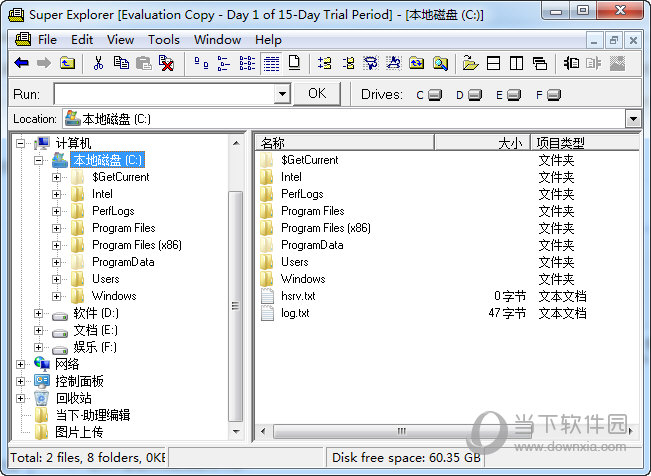651x476 pixels.
Task: Open the Window menu
Action: (218, 40)
